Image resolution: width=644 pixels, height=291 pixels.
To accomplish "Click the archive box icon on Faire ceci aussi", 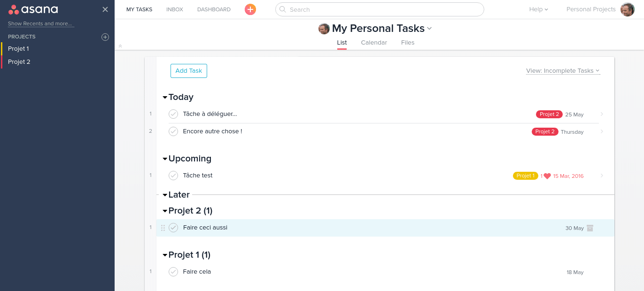I will coord(590,228).
